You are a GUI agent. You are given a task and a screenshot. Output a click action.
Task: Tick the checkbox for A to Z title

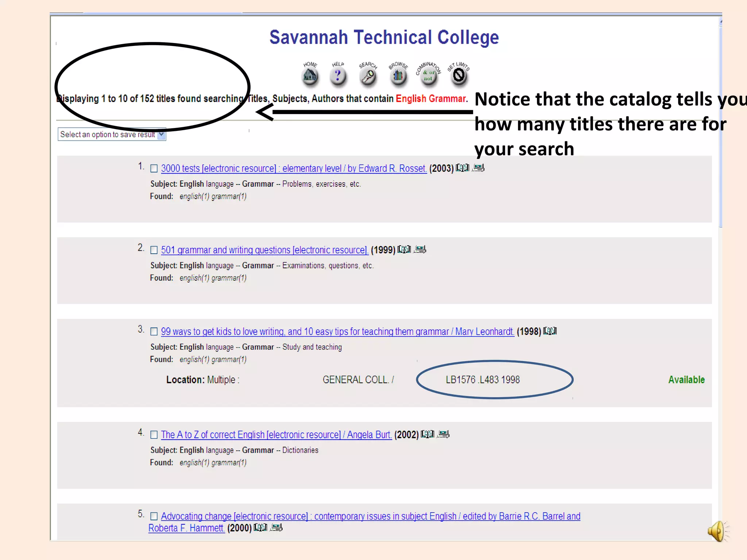pos(154,435)
